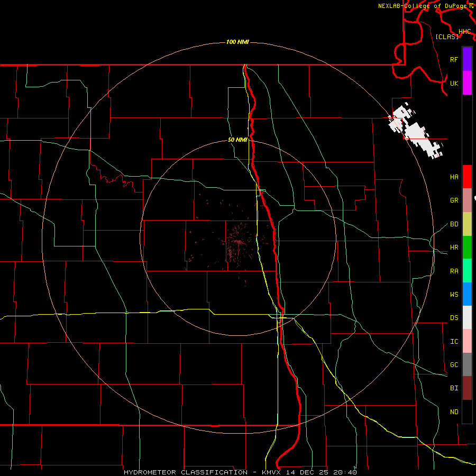Image resolution: width=476 pixels, height=476 pixels.
Task: Click the [CLAS] label
Action: [x=447, y=36]
